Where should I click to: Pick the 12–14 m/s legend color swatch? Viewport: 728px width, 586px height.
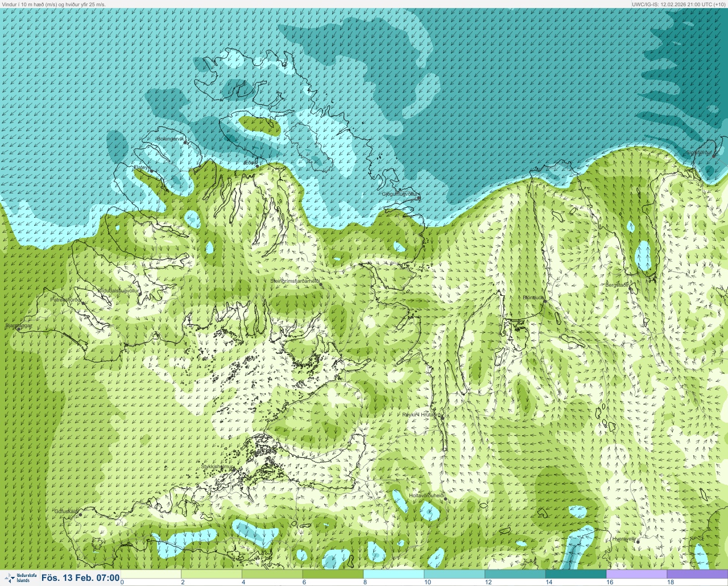click(x=515, y=574)
